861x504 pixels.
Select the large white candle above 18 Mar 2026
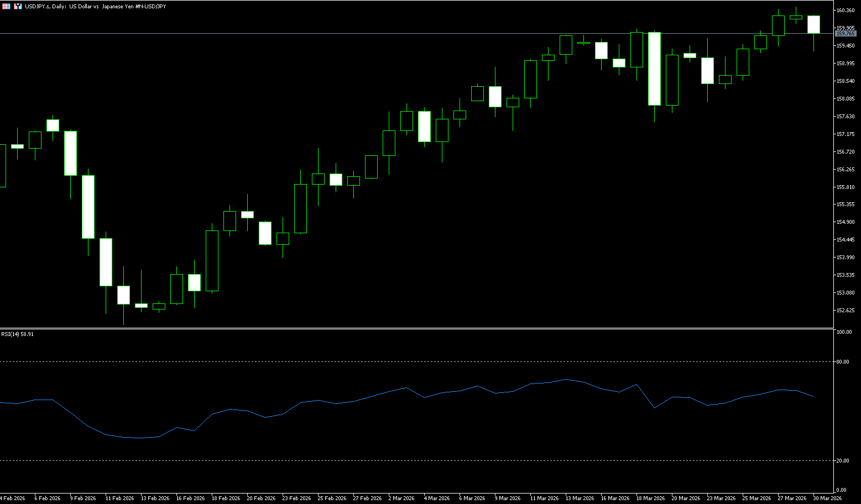654,69
